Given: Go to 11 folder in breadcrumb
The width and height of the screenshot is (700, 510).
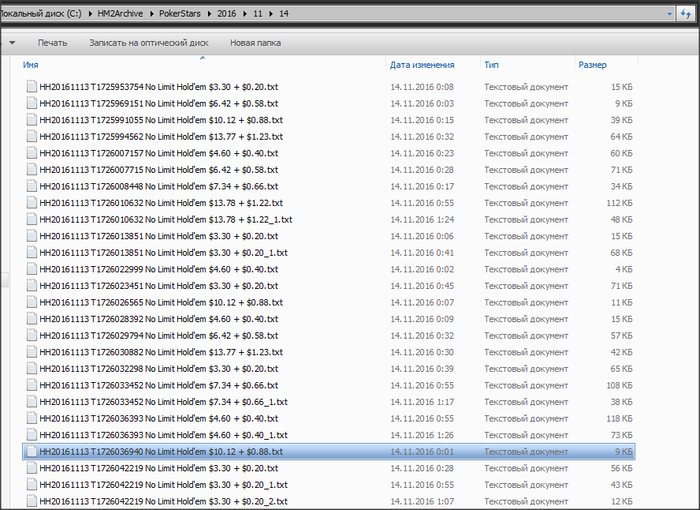Looking at the screenshot, I should pos(258,14).
